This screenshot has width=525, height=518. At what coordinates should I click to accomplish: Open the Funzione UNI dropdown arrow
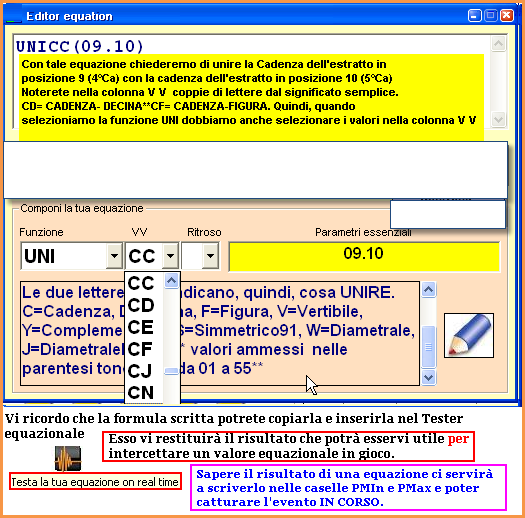coord(114,256)
